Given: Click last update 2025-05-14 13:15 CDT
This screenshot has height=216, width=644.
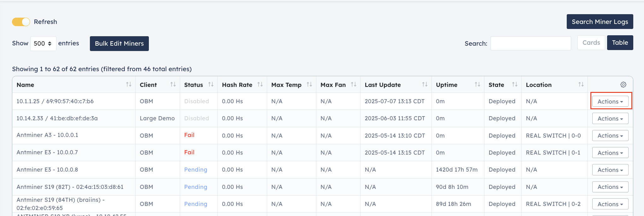Looking at the screenshot, I should pos(395,153).
